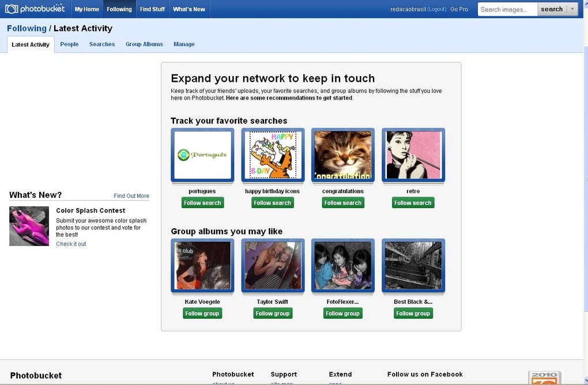
Task: Click the portugues label
Action: [202, 191]
